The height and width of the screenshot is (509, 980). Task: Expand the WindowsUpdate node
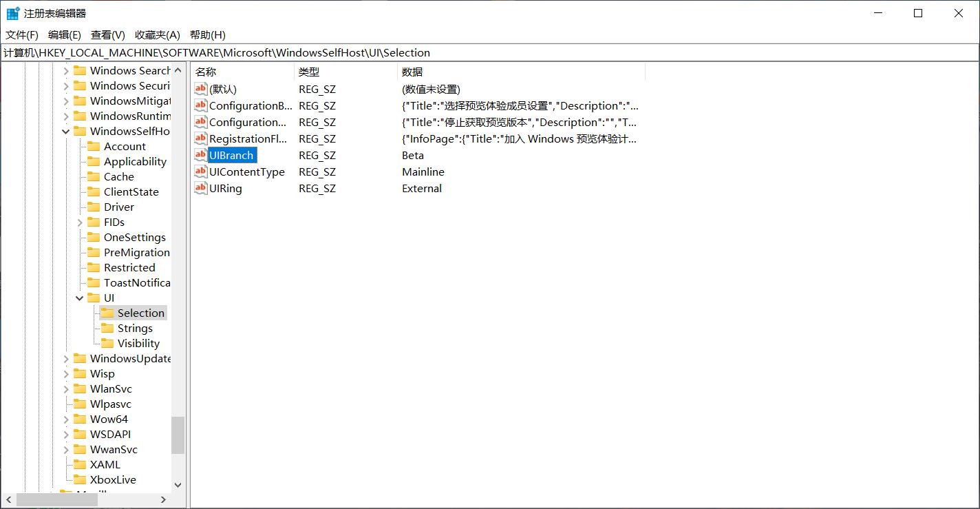(x=66, y=358)
